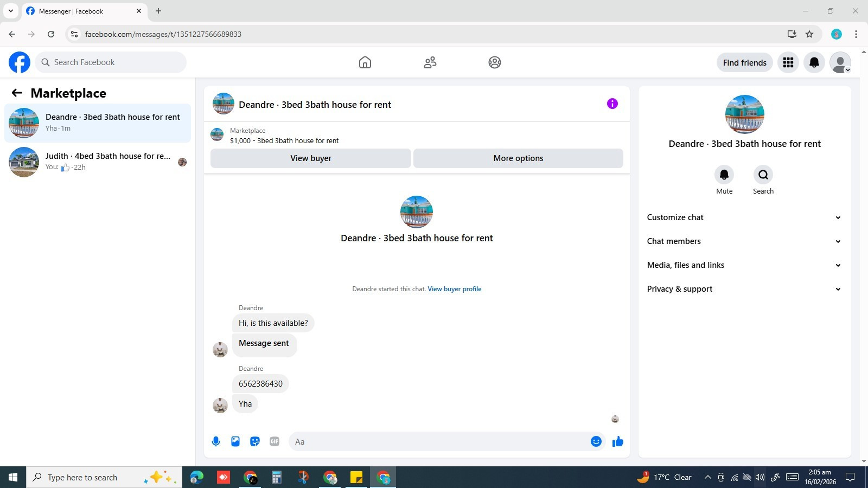This screenshot has width=868, height=488.
Task: Click the sender avatar beside 'Yha'
Action: pos(220,405)
